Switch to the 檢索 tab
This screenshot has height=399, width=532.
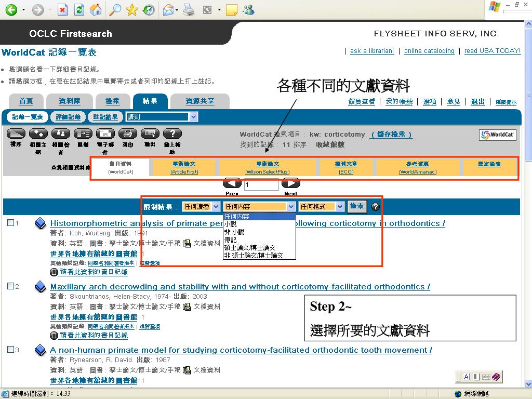pos(112,101)
